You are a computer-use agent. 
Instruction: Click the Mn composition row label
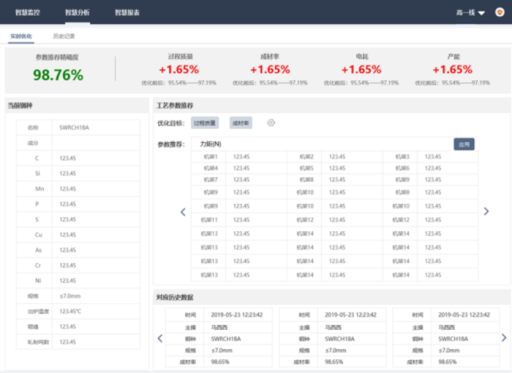pyautogui.click(x=39, y=189)
